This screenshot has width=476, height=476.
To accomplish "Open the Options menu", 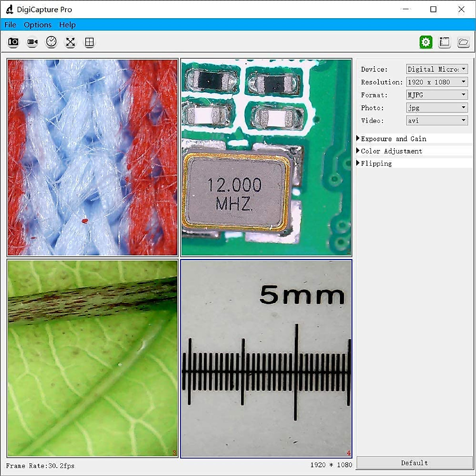I will [x=37, y=25].
